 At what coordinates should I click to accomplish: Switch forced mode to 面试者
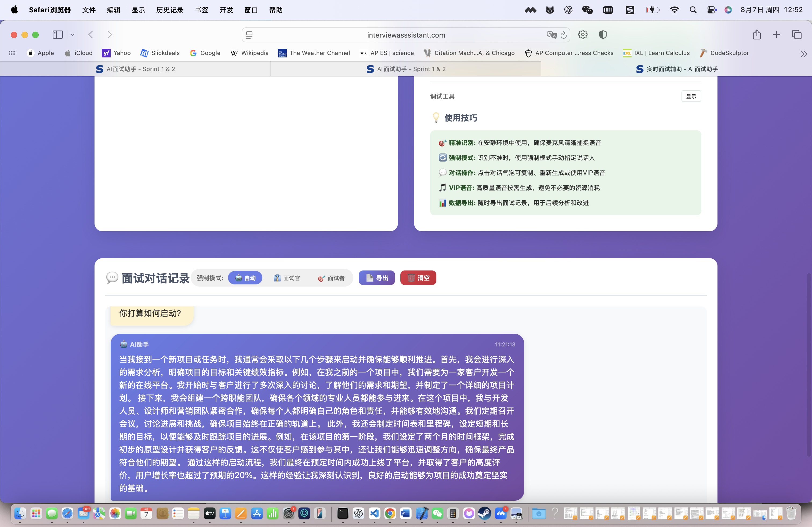(x=331, y=278)
